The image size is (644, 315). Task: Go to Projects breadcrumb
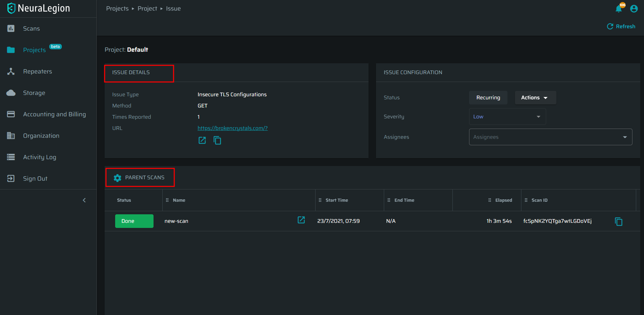click(118, 9)
